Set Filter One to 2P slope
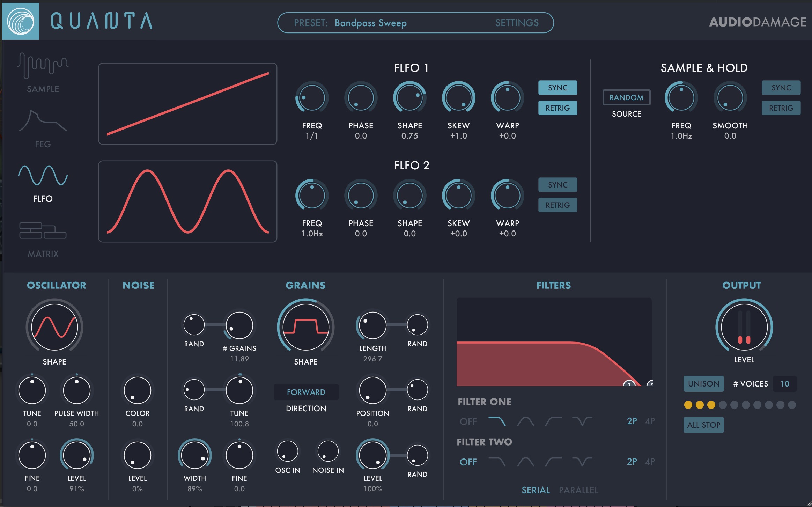 pyautogui.click(x=632, y=421)
